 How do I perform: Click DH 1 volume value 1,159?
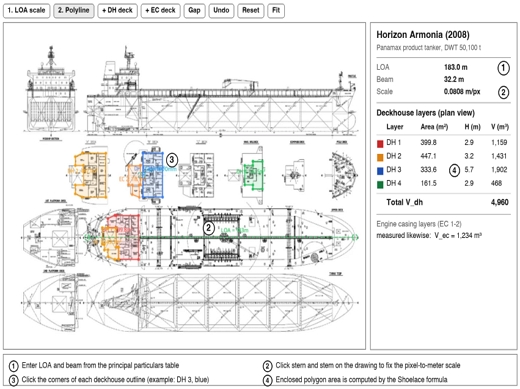[x=499, y=143]
